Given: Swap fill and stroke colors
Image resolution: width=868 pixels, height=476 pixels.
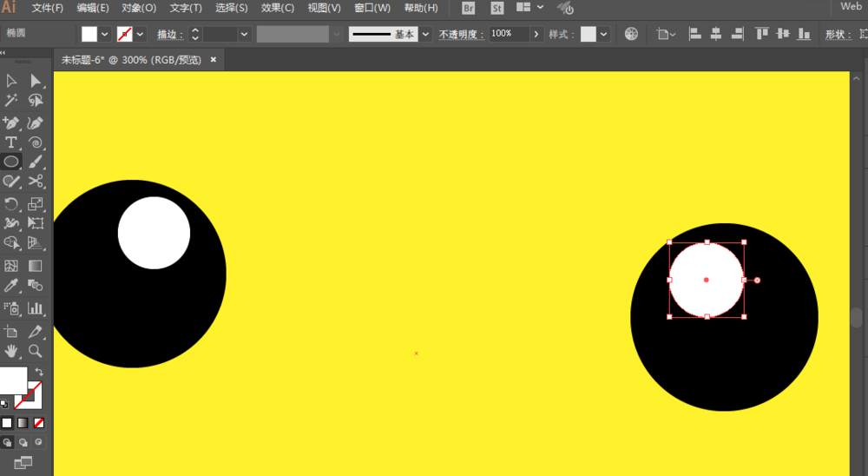Looking at the screenshot, I should click(x=39, y=372).
